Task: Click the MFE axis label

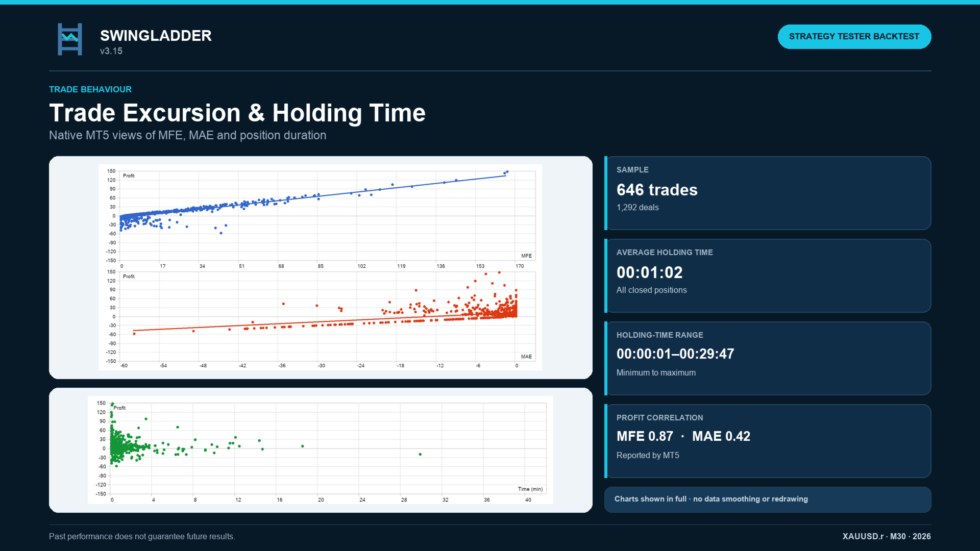Action: click(526, 256)
